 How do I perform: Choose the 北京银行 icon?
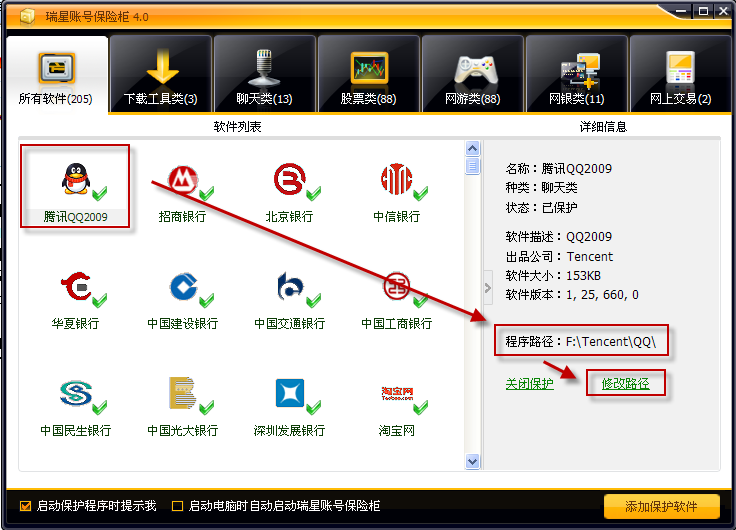pyautogui.click(x=290, y=179)
